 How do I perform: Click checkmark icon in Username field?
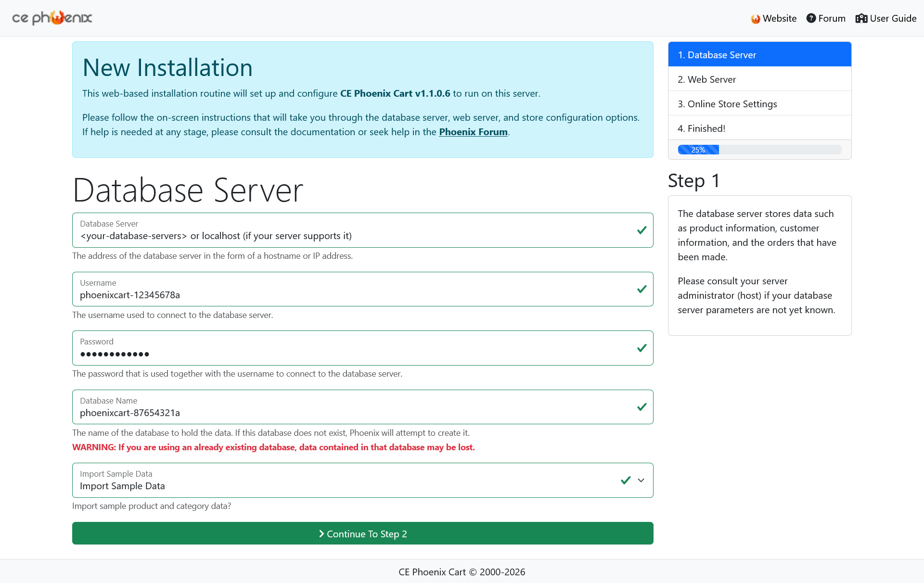[642, 289]
